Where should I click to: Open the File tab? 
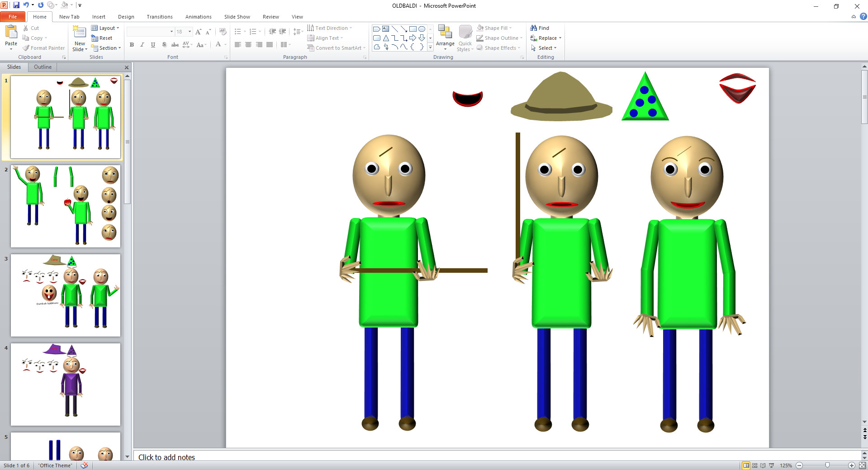pos(13,17)
